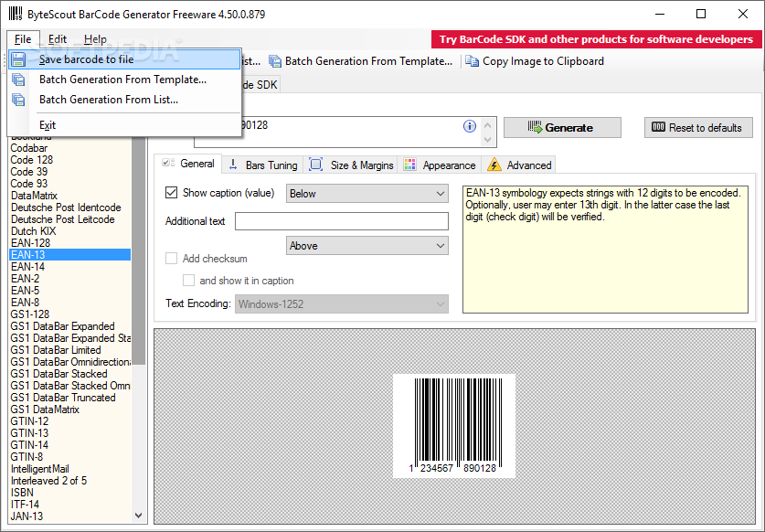
Task: Open the Text Encoding Windows-1252 dropdown
Action: (342, 304)
